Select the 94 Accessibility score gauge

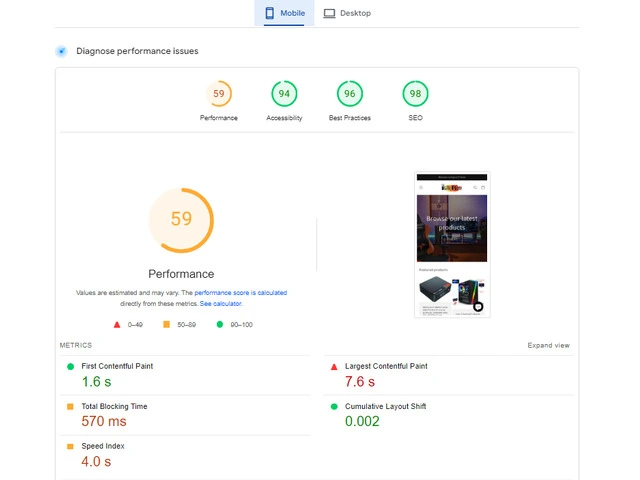tap(284, 93)
